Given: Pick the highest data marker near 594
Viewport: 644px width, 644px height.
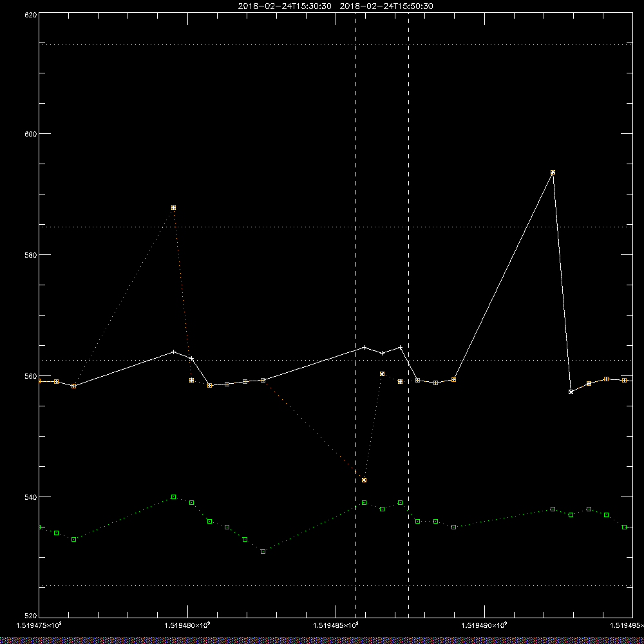Looking at the screenshot, I should point(553,173).
